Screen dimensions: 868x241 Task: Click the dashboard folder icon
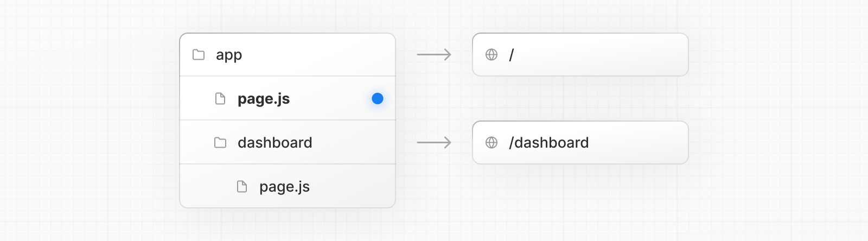(x=220, y=143)
